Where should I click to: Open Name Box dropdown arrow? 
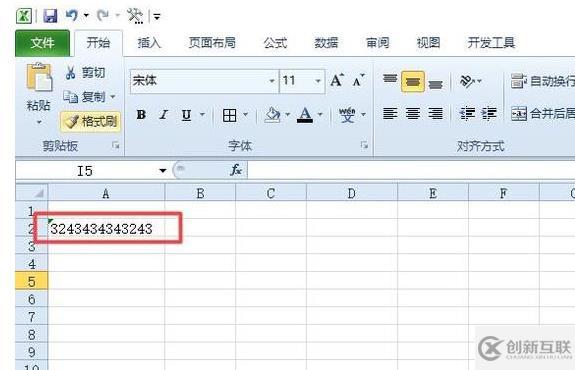(162, 171)
